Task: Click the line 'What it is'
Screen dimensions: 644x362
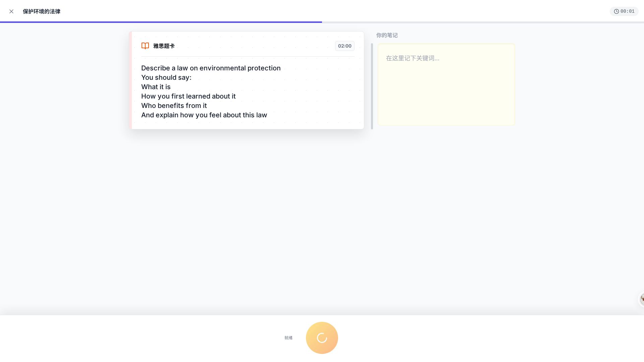Action: tap(156, 87)
